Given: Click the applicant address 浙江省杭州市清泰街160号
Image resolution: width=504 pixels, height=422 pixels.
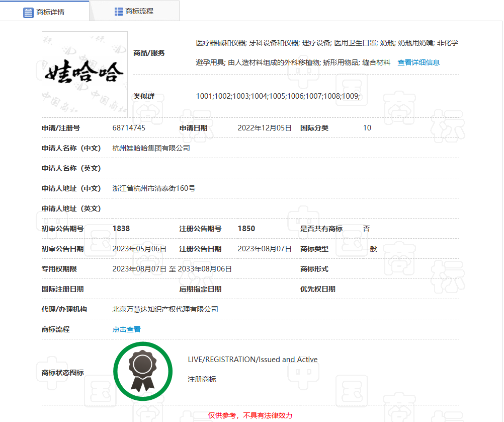Looking at the screenshot, I should (153, 188).
